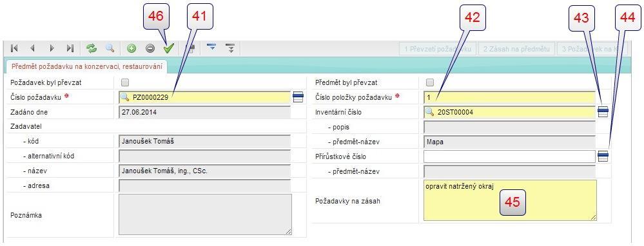Click Inventární číslo field 20ST00004
Viewport: 644px width, 246px height.
point(509,112)
